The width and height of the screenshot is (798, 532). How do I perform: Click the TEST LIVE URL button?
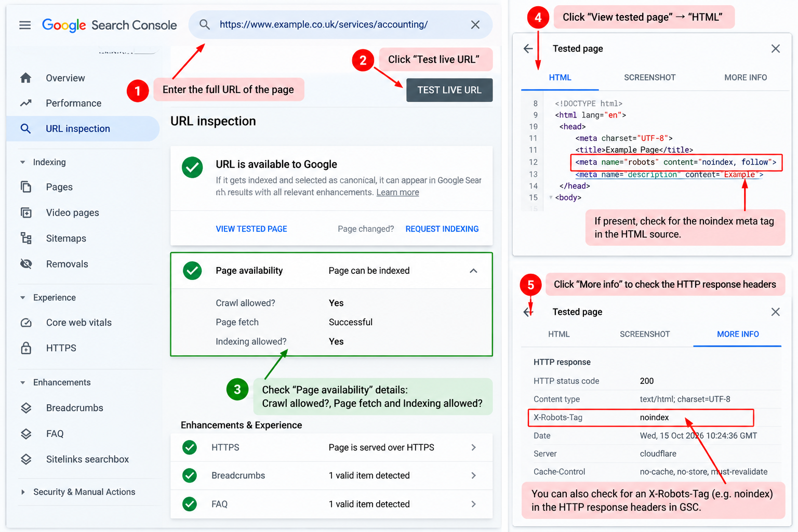click(x=449, y=90)
